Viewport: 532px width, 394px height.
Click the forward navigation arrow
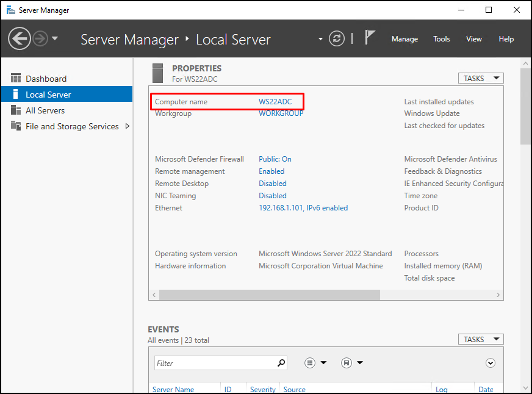(x=40, y=38)
